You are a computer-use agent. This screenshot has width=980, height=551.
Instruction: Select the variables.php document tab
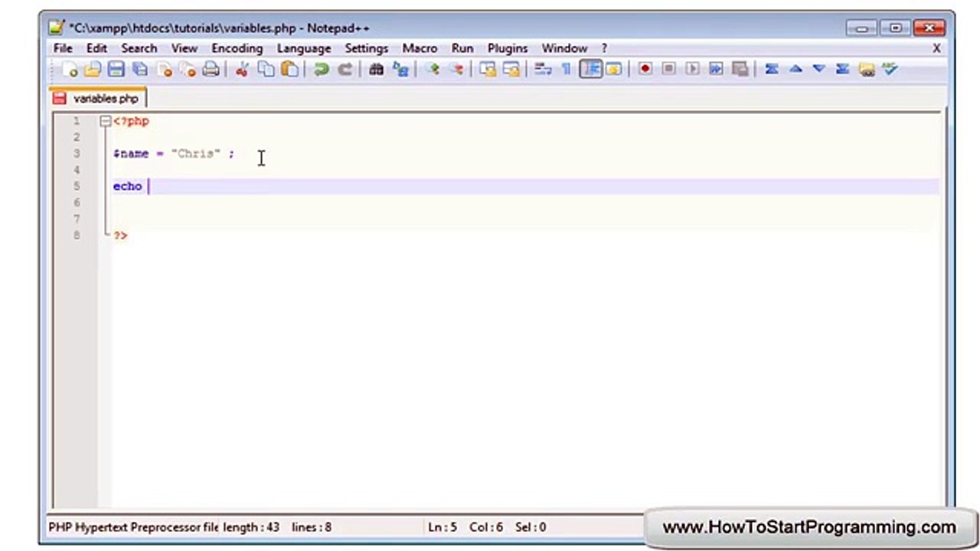click(97, 99)
